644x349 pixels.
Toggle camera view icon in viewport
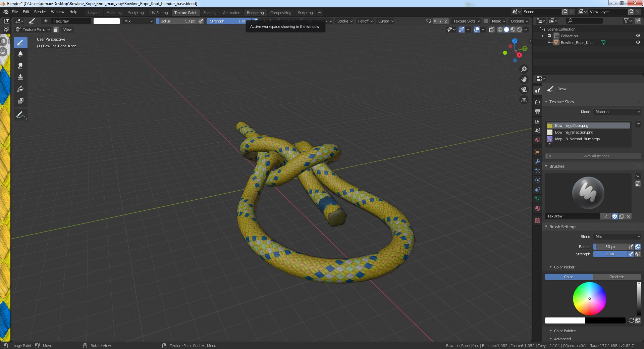pyautogui.click(x=524, y=90)
